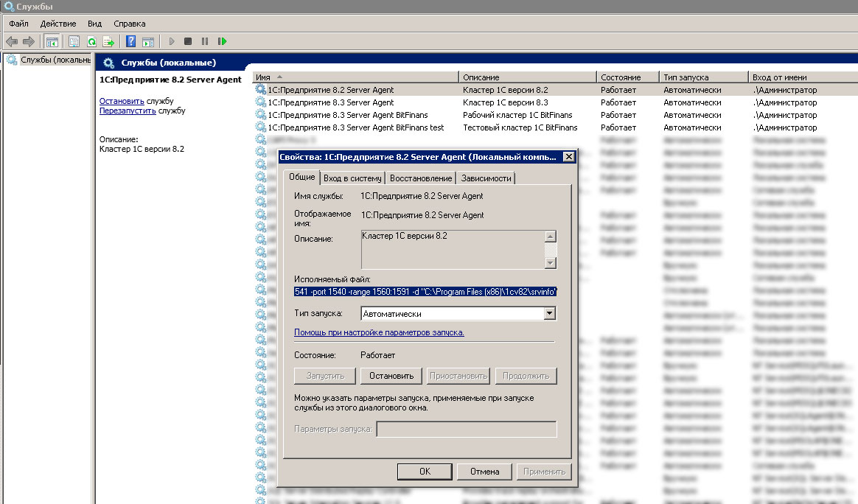Click Автоматически in the BitFinans test row
This screenshot has height=504, width=858.
click(x=692, y=127)
